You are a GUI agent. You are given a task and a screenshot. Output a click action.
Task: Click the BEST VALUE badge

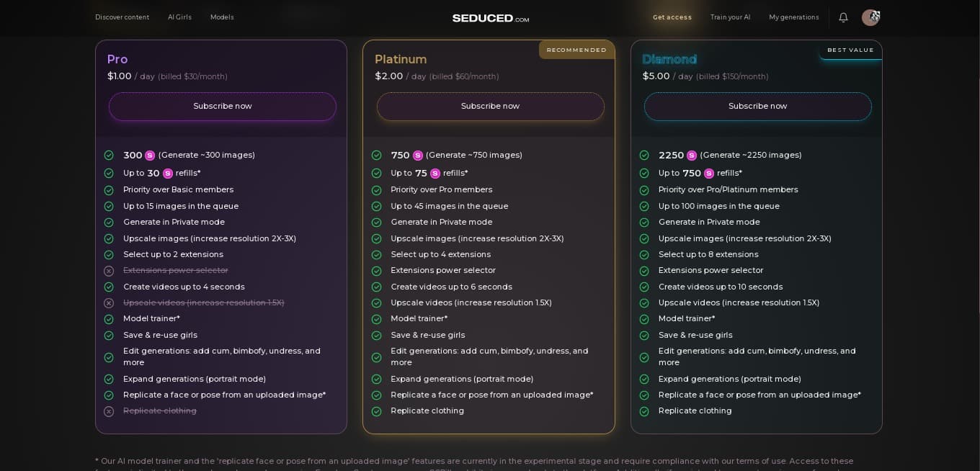pyautogui.click(x=850, y=50)
